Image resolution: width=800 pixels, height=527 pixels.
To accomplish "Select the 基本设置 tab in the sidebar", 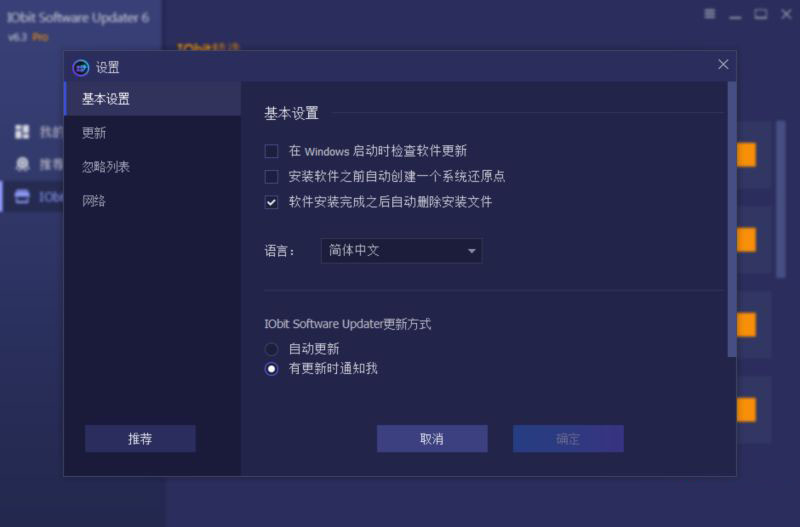I will tap(153, 99).
